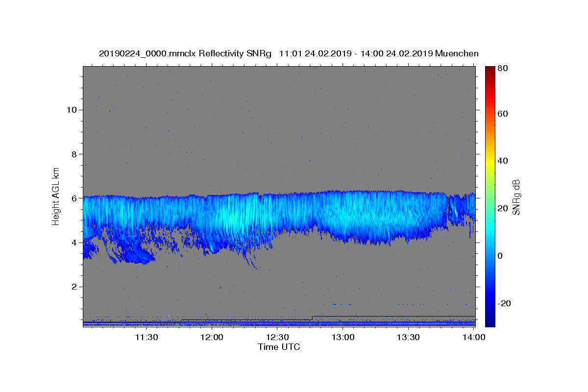
Task: Click the '14:00' time tick label
Action: tap(474, 337)
